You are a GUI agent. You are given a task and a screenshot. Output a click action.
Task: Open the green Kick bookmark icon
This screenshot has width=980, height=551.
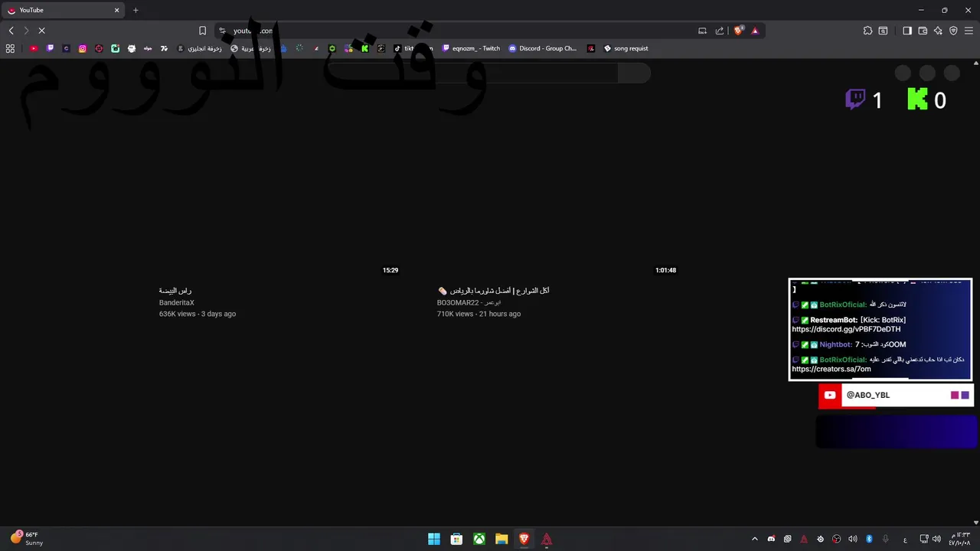pos(365,48)
